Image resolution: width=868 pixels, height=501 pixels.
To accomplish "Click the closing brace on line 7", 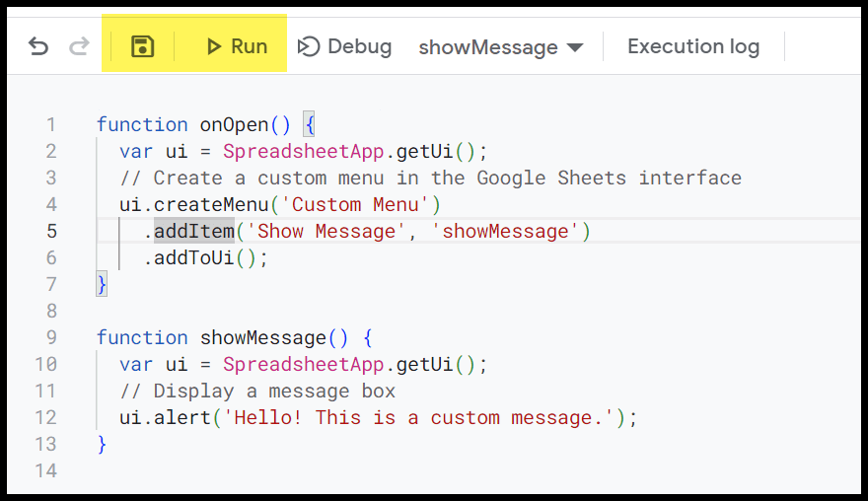I will point(102,285).
